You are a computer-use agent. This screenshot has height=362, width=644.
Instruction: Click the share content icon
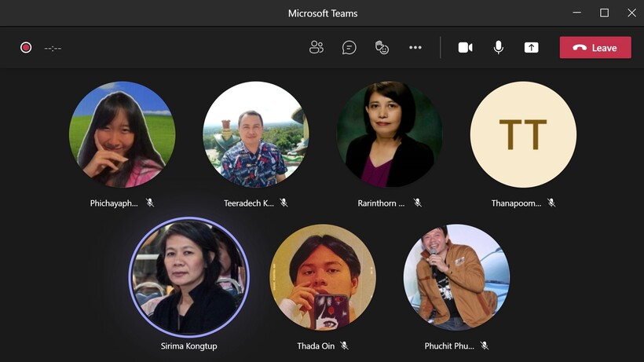point(531,48)
